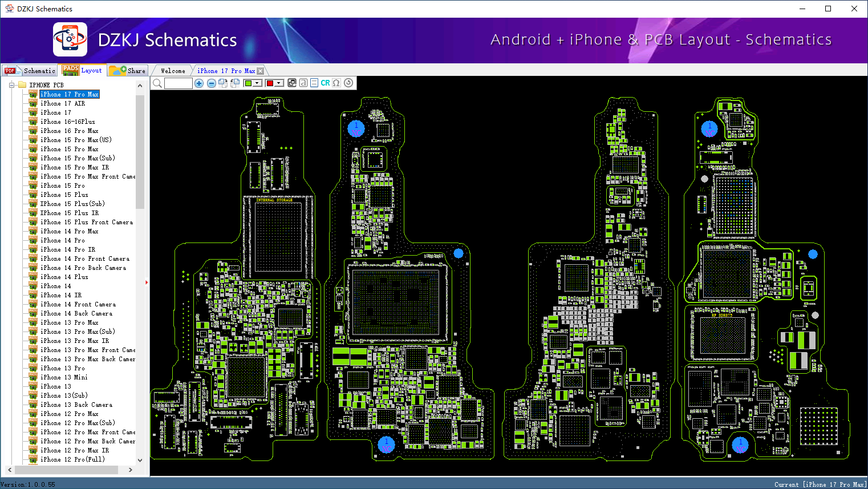The height and width of the screenshot is (489, 868).
Task: Click the blue double-bar pad icon in toolbar
Action: pyautogui.click(x=314, y=83)
